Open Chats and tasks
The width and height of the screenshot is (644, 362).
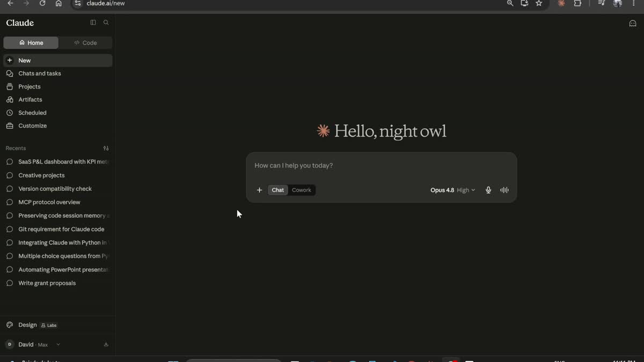57,73
